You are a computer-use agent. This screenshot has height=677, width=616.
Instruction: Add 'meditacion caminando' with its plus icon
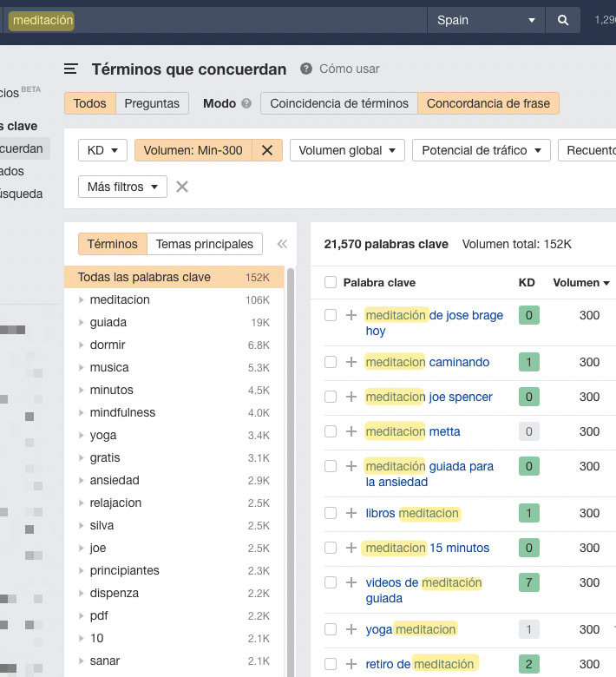pos(351,362)
